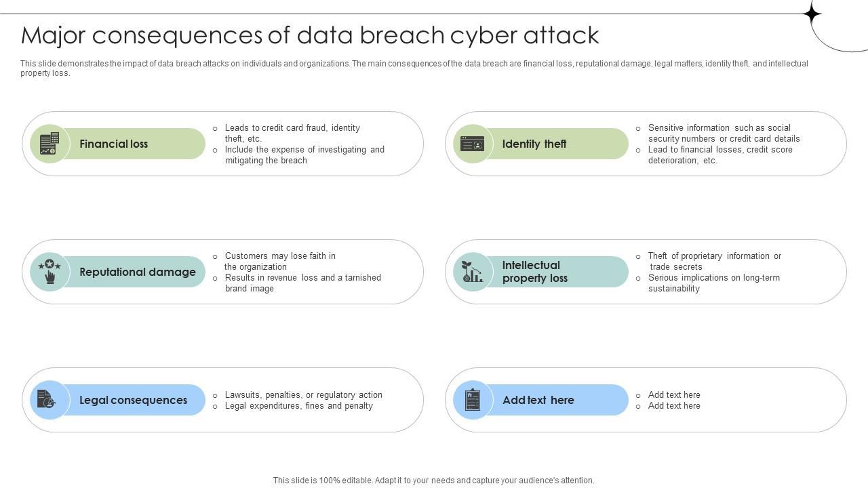This screenshot has width=868, height=488.
Task: Click the proprietary information theft bullet
Action: [714, 261]
